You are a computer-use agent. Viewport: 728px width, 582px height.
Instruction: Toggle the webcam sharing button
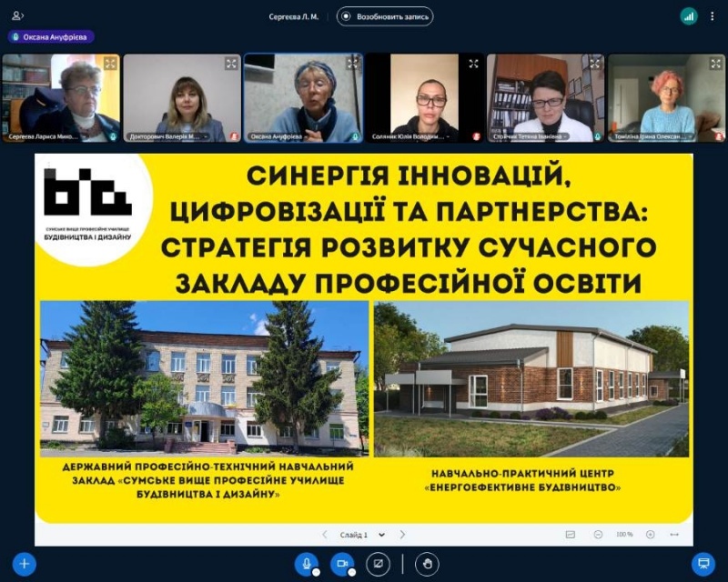342,564
